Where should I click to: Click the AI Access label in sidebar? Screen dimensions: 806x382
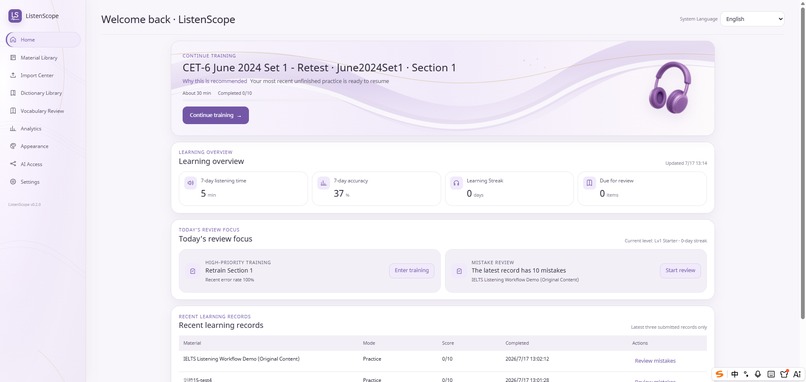31,164
